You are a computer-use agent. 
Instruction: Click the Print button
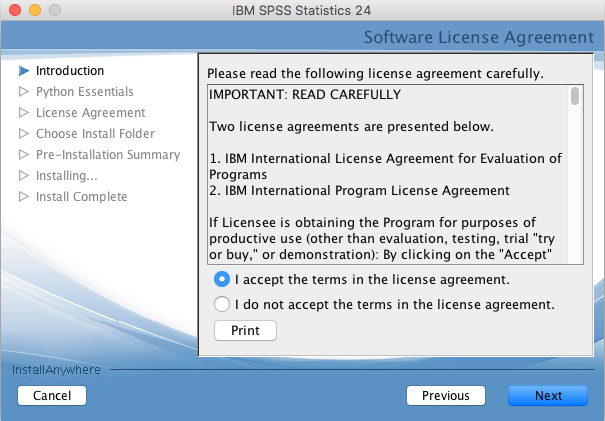(x=245, y=330)
